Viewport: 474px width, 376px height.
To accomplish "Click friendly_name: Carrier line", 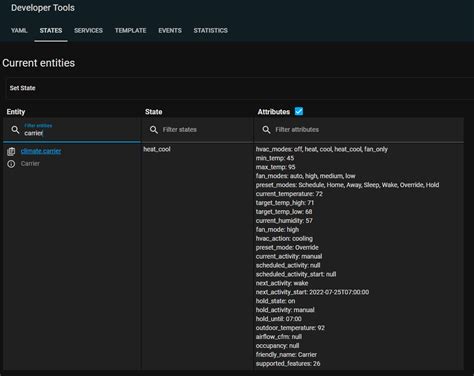I will [286, 355].
